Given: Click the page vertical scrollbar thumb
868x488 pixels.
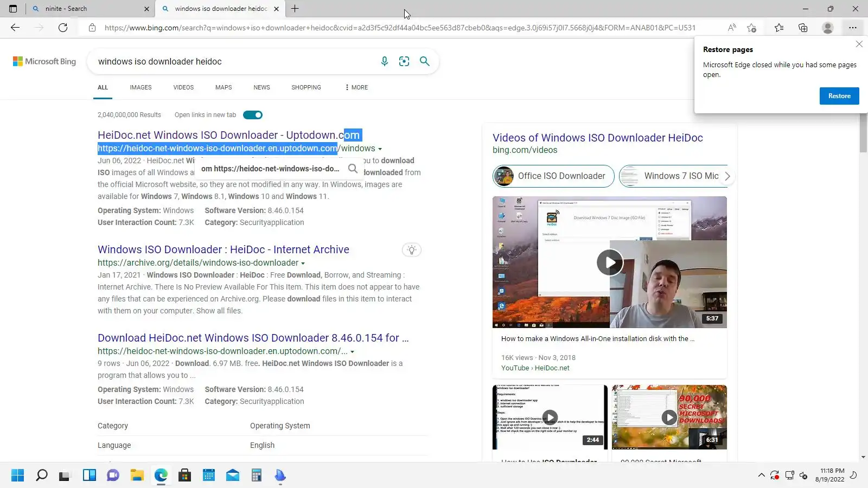Looking at the screenshot, I should 863,133.
